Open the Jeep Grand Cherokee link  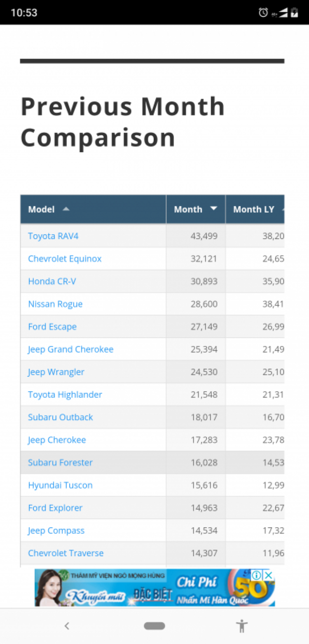click(x=70, y=349)
